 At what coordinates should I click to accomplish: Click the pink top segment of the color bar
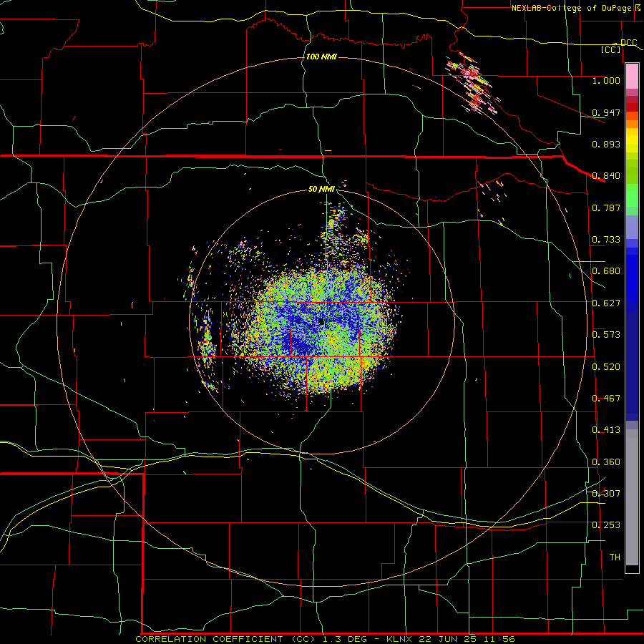pos(632,77)
